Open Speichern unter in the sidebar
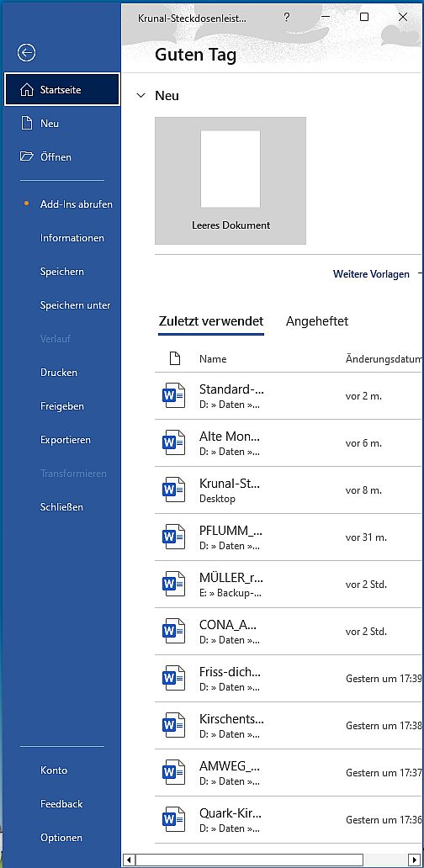The image size is (424, 868). [x=75, y=305]
